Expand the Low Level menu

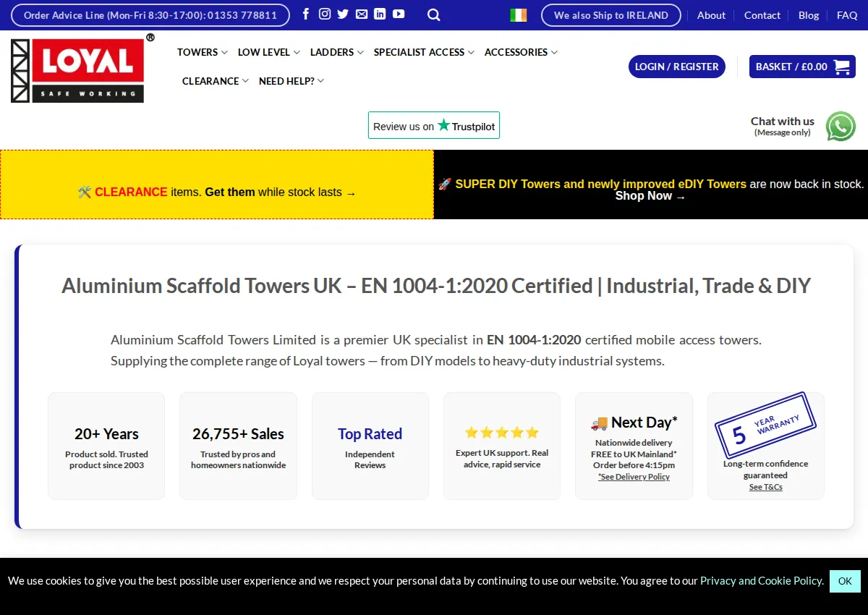pos(269,52)
